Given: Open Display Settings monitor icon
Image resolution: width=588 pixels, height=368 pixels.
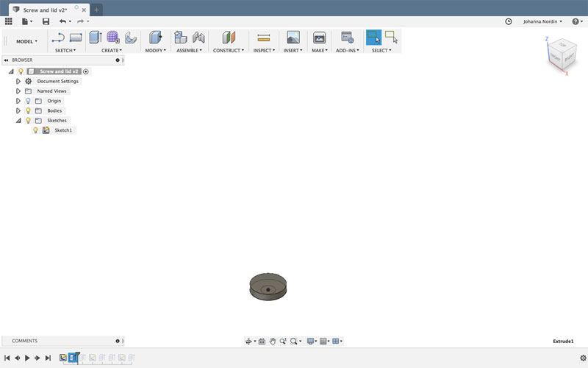Looking at the screenshot, I should pyautogui.click(x=310, y=342).
